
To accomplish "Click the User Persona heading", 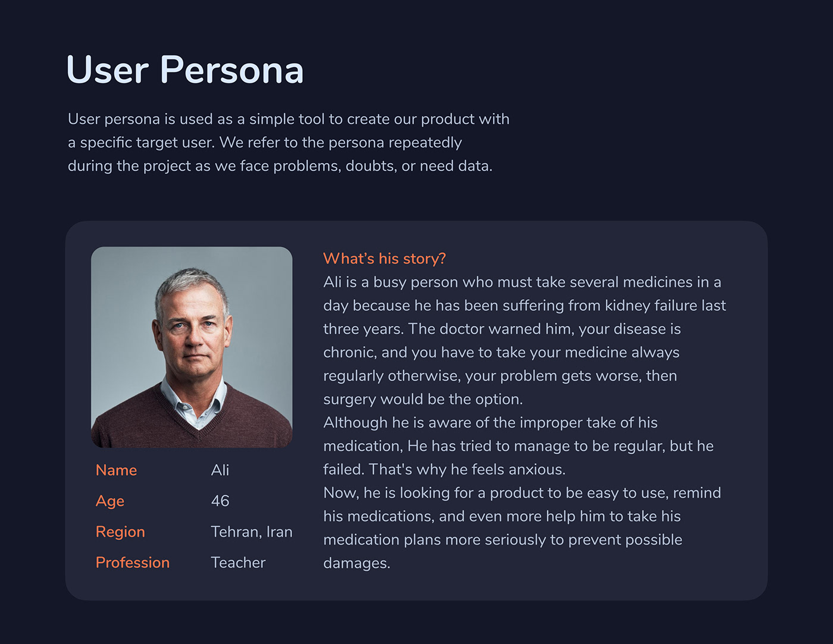I will (185, 70).
